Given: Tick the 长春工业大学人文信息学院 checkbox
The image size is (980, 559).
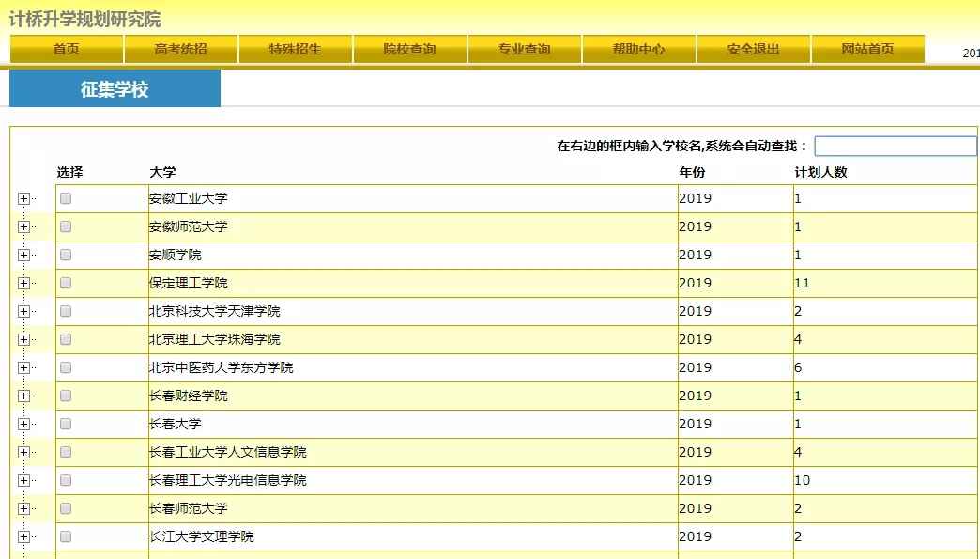Looking at the screenshot, I should pos(66,452).
